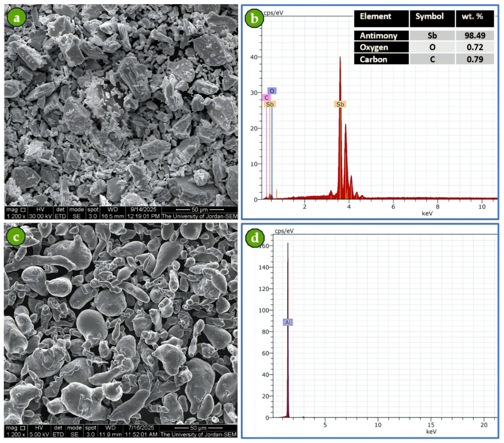Image resolution: width=504 pixels, height=443 pixels.
Task: Select the 98.49 weight percent value
Action: coord(475,36)
